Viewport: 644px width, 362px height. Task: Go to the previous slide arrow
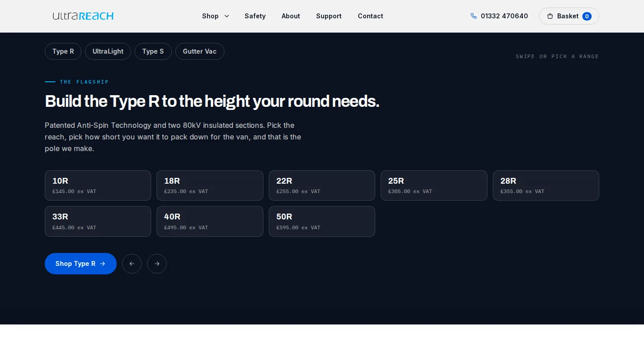click(132, 264)
